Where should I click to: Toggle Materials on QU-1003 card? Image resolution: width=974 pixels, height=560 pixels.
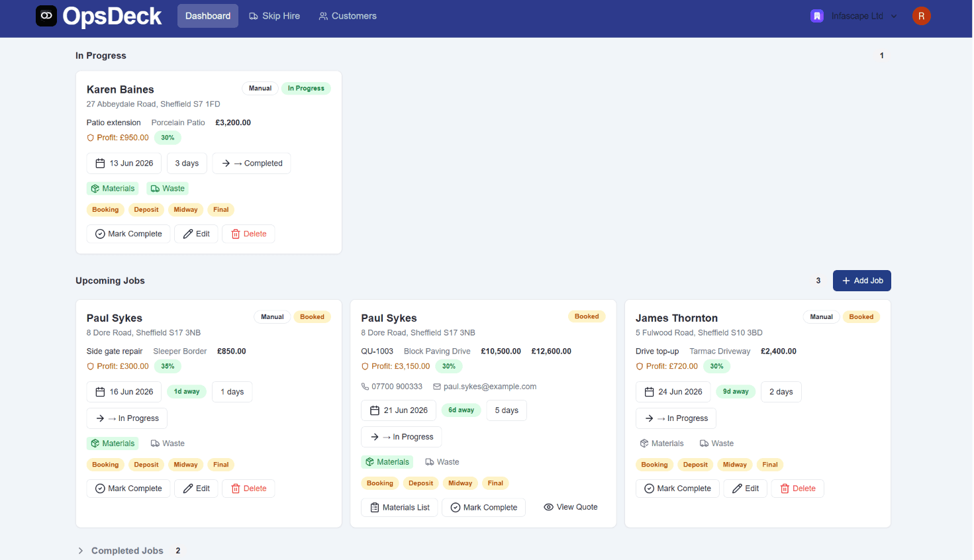pyautogui.click(x=387, y=462)
